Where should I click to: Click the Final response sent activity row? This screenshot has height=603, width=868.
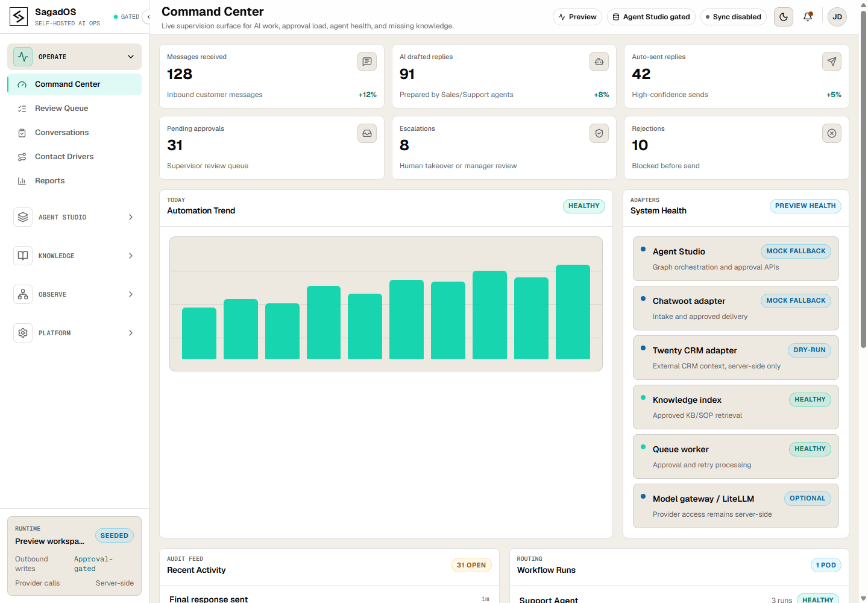click(329, 599)
